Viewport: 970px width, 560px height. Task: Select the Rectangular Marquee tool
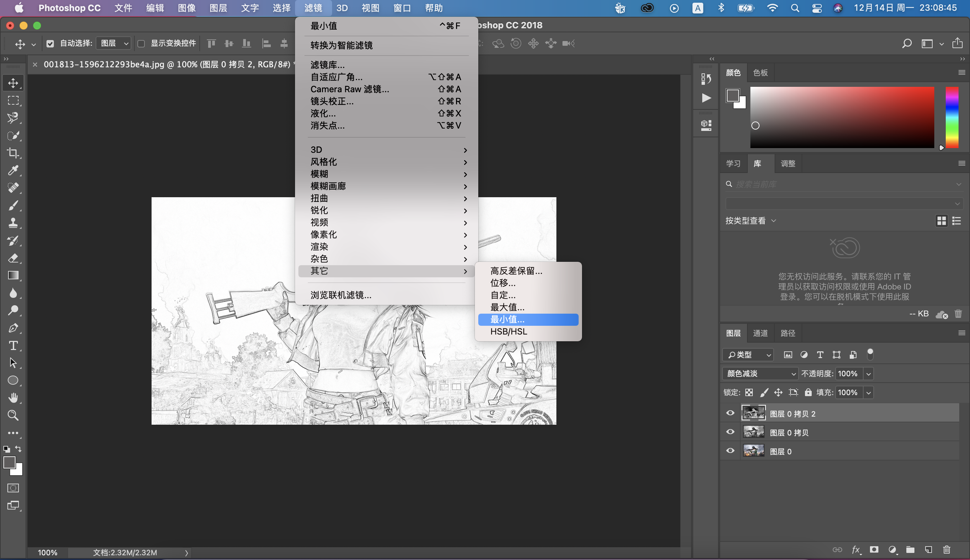click(x=13, y=100)
